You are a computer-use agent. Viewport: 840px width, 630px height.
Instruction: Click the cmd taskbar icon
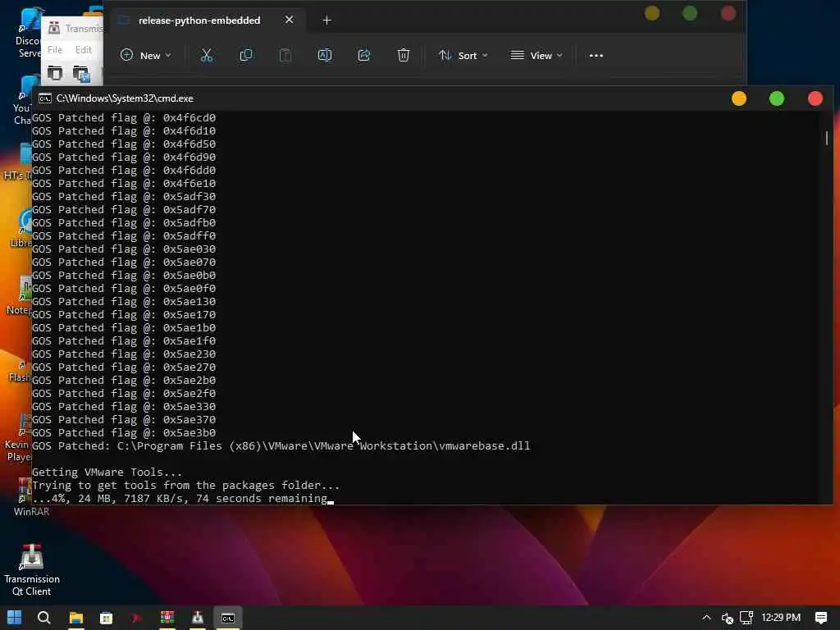228,619
